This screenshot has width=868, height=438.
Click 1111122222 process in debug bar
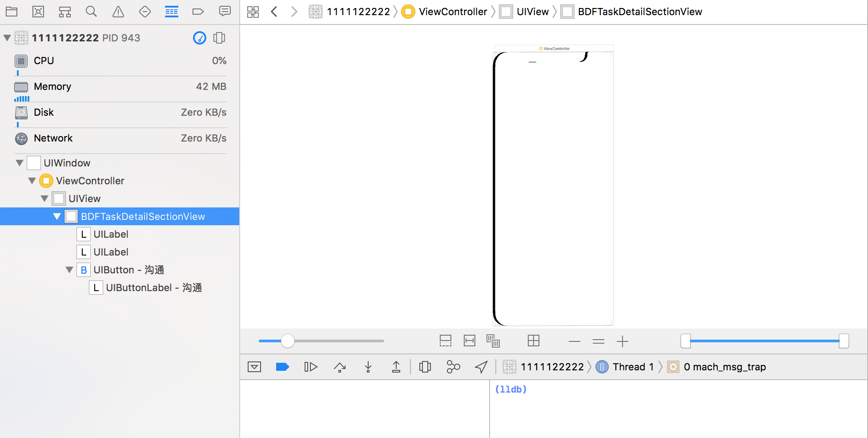click(x=543, y=367)
